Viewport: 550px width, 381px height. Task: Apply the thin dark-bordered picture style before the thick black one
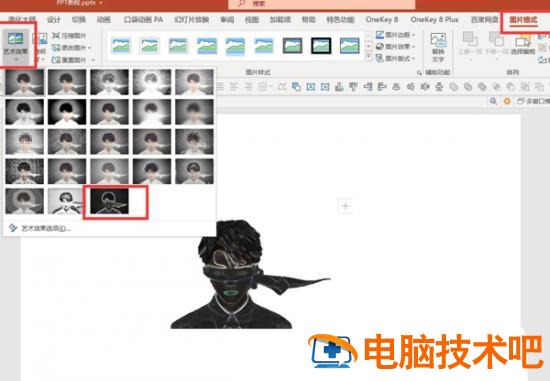coord(292,46)
